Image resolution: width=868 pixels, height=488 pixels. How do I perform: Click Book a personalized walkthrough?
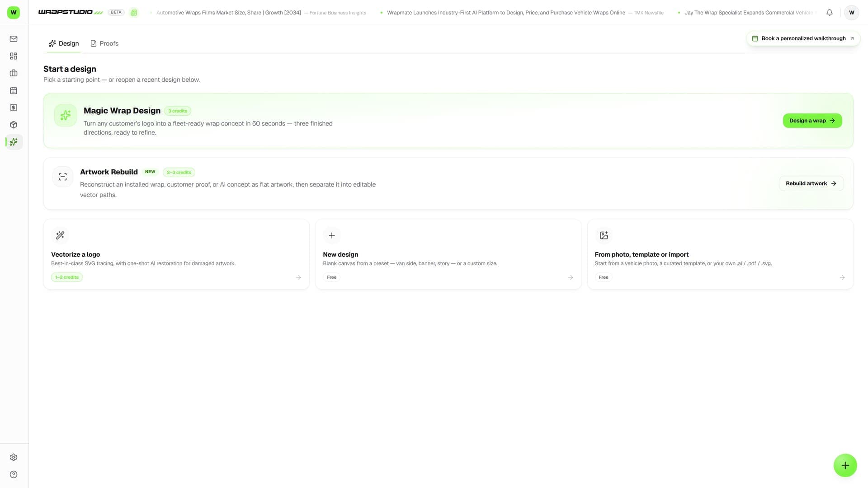(803, 38)
